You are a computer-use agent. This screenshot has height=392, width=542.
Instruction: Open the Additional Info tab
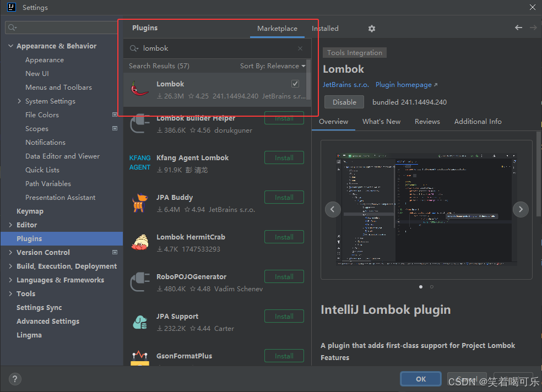coord(478,122)
